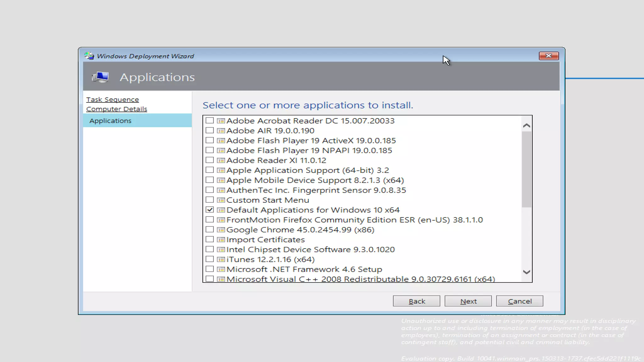Viewport: 644px width, 362px height.
Task: Click the application list scrollbar thumb
Action: 527,169
